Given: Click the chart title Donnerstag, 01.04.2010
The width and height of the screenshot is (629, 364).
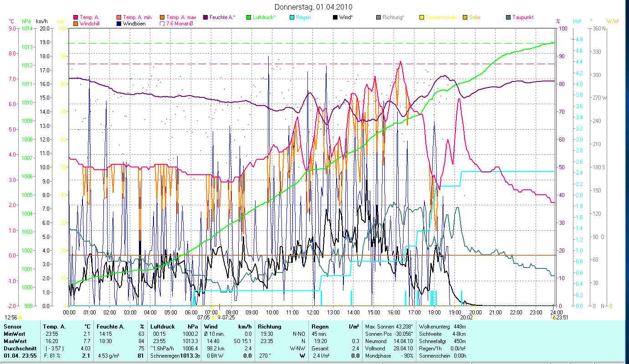Looking at the screenshot, I should 314,7.
